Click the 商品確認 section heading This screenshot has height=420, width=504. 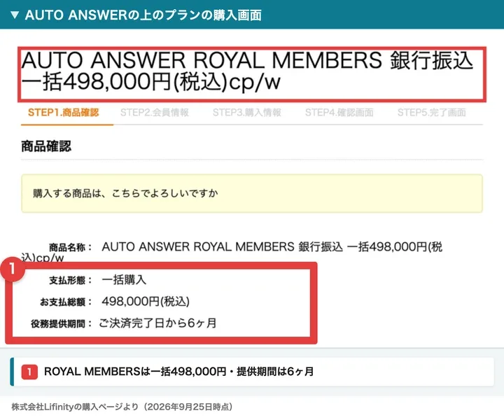[x=46, y=146]
